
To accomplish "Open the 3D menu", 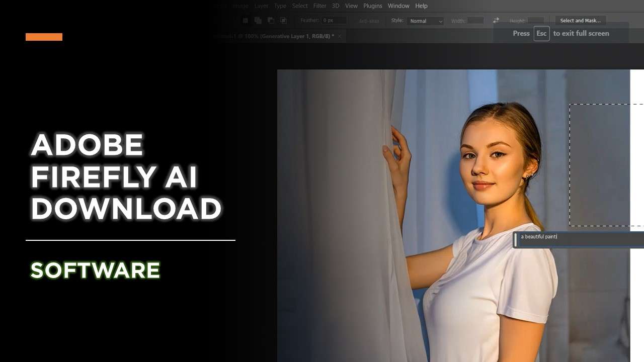I will point(336,6).
